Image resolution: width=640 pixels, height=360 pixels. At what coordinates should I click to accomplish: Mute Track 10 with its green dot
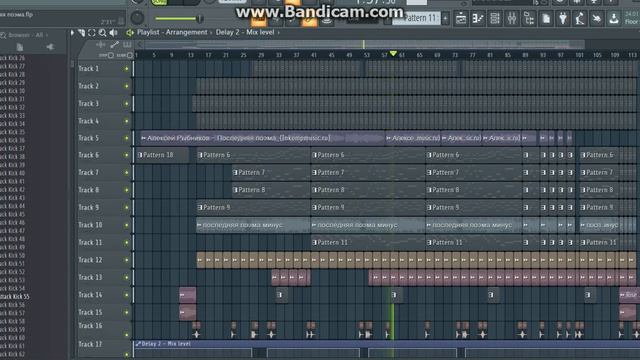click(127, 225)
